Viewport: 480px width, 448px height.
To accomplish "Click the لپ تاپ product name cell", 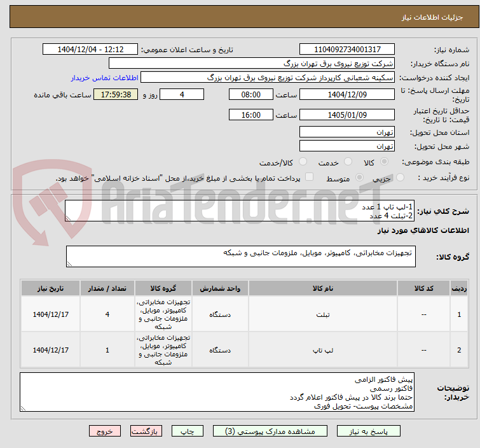I will click(x=323, y=350).
